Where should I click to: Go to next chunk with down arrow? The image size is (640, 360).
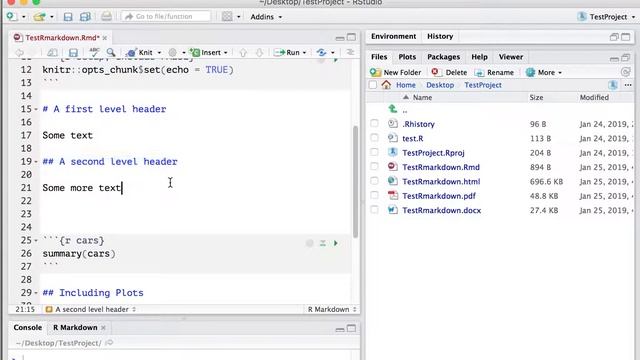click(259, 53)
